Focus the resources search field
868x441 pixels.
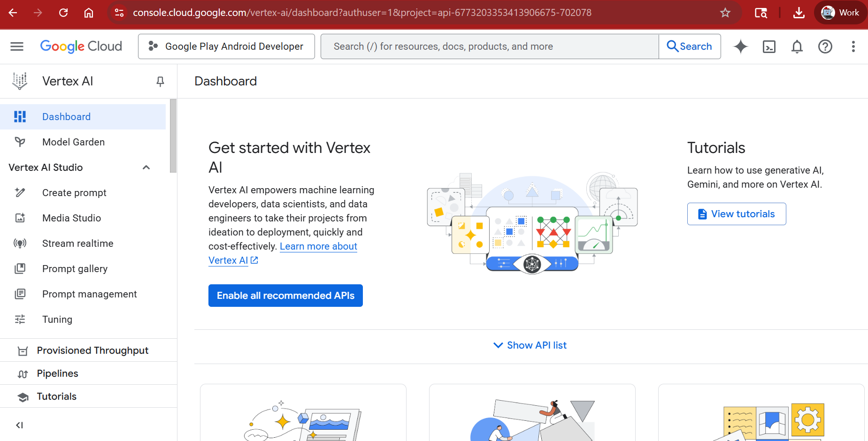(x=490, y=46)
